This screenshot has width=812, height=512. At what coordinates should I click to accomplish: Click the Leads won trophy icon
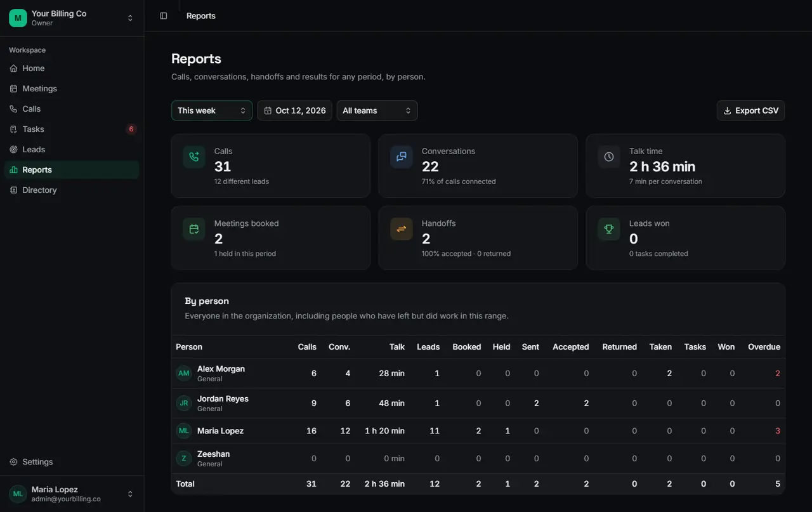609,229
